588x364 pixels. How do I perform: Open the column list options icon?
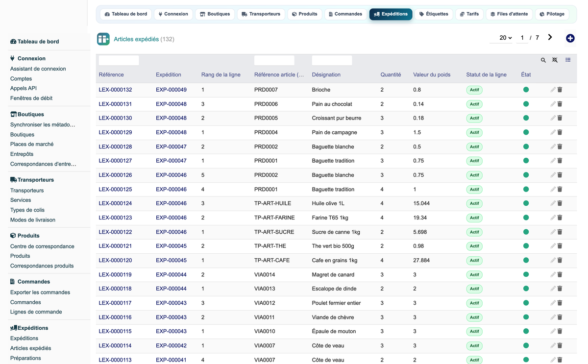point(568,60)
